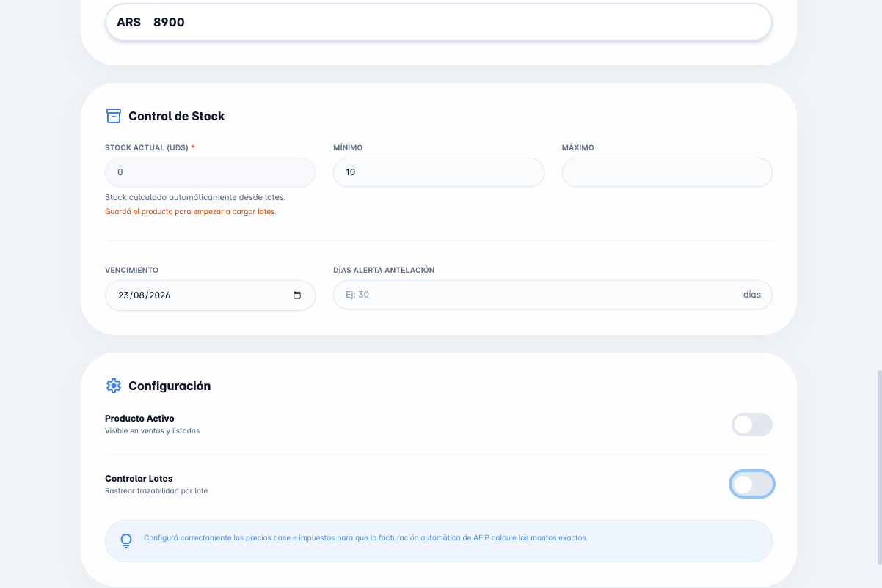Focus the ARS price field showing 8900
Screen dimensions: 882x588
pyautogui.click(x=439, y=22)
